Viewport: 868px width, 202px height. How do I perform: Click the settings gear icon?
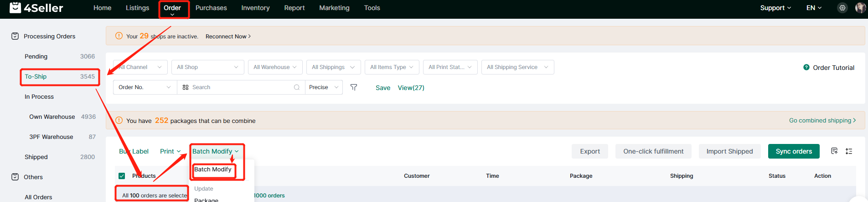point(842,8)
